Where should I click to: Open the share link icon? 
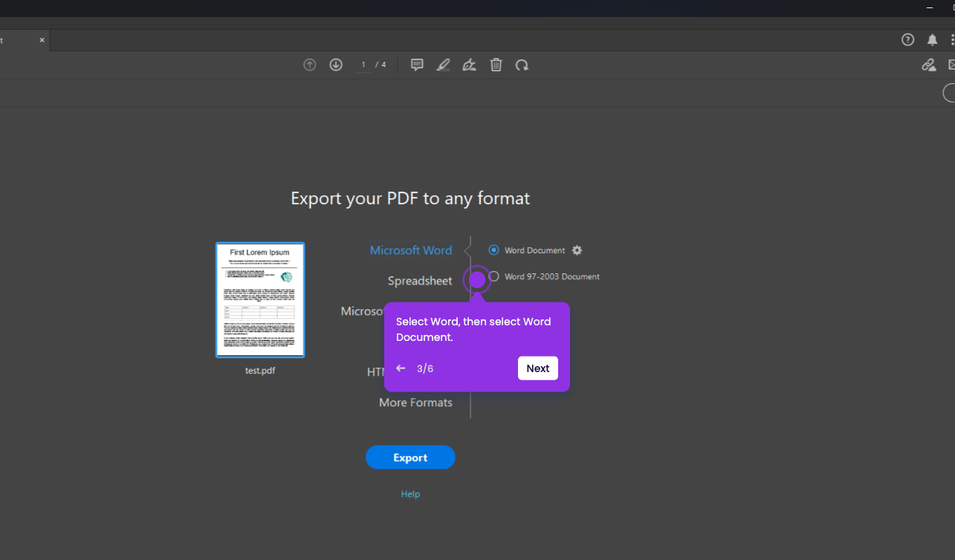click(x=928, y=65)
